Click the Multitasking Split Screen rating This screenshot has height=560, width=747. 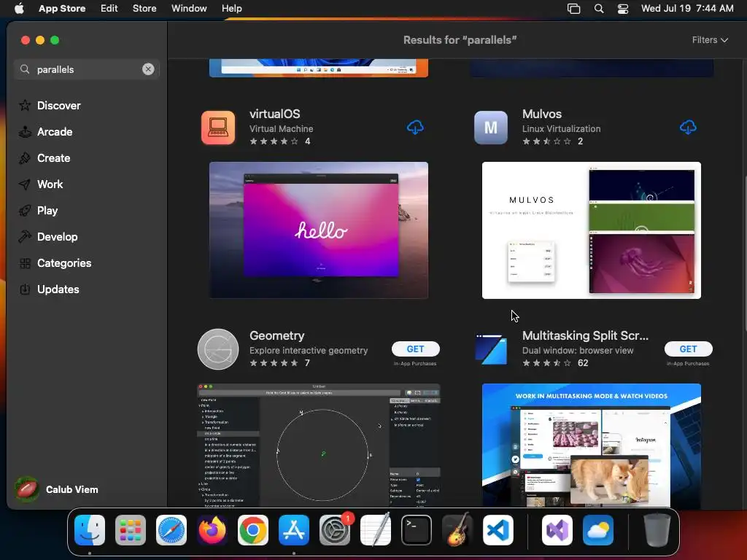(x=546, y=363)
